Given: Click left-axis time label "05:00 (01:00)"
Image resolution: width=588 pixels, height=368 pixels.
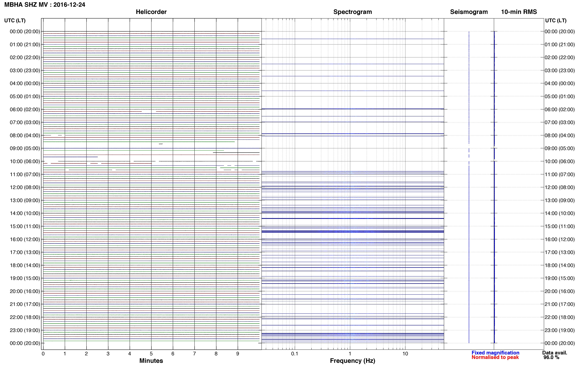Looking at the screenshot, I should pyautogui.click(x=25, y=96).
